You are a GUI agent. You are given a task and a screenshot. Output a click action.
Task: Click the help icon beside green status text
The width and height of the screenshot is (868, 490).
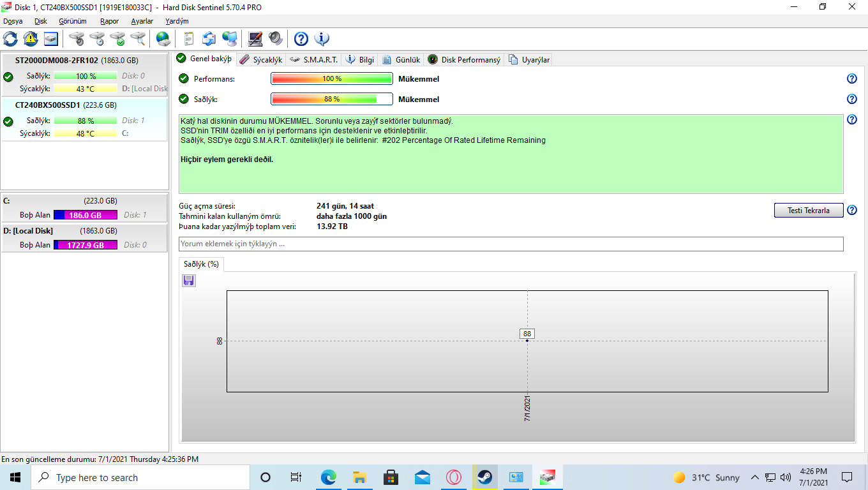tap(851, 119)
